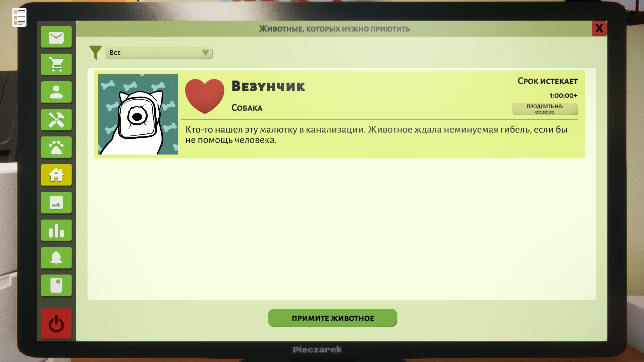644x362 pixels.
Task: Open the task checklist icon top-left
Action: (x=19, y=17)
